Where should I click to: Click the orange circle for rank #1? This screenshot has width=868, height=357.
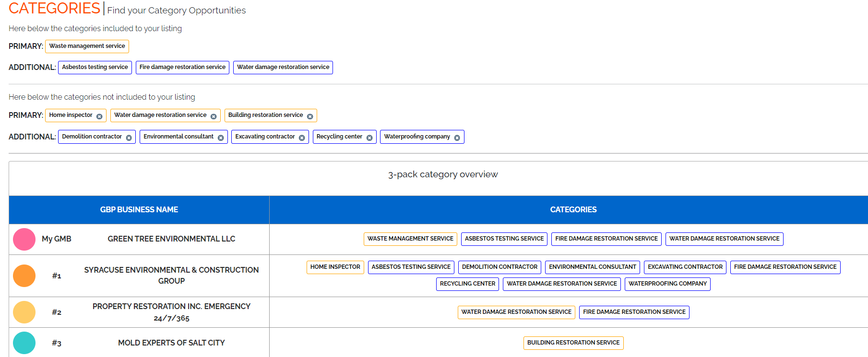tap(24, 276)
